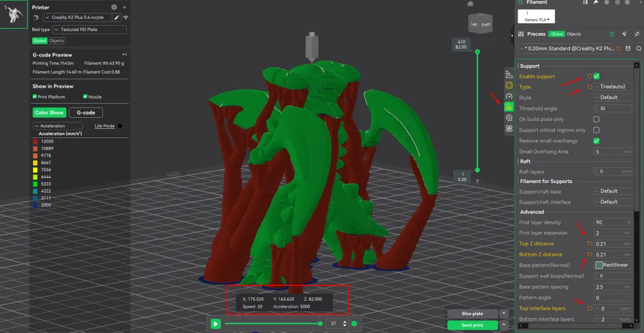Expand the Bed type Textured PEI Plate dropdown
The height and width of the screenshot is (333, 644).
[90, 30]
